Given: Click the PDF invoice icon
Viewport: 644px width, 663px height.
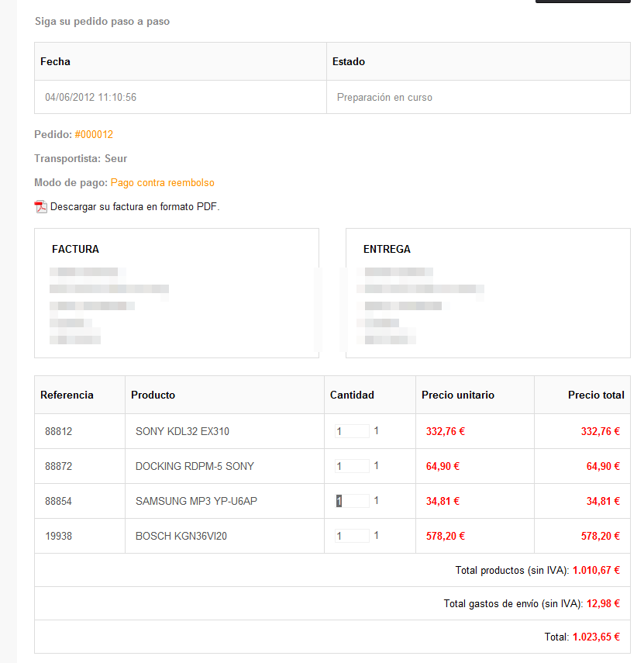Looking at the screenshot, I should pos(40,207).
